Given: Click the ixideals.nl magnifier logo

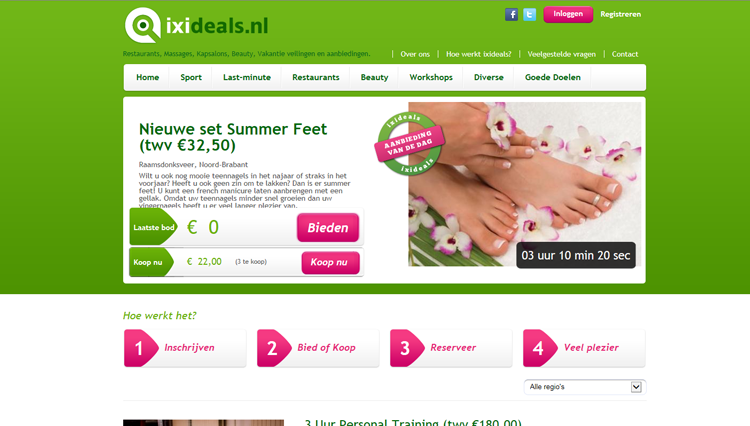Looking at the screenshot, I should pos(143,25).
